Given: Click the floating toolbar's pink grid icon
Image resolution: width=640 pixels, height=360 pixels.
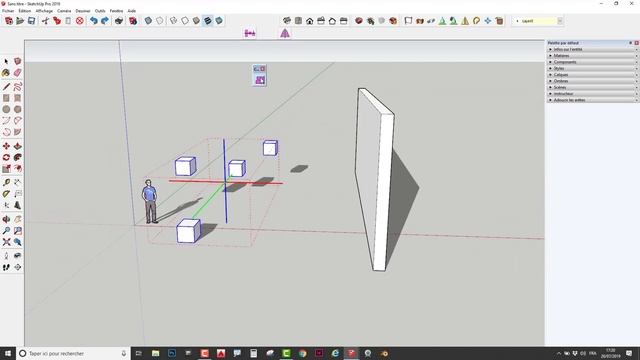Looking at the screenshot, I should click(260, 80).
